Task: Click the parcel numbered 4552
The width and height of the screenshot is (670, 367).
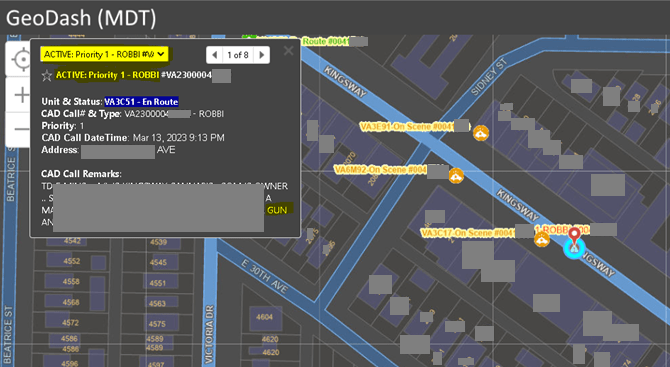Action: point(71,261)
